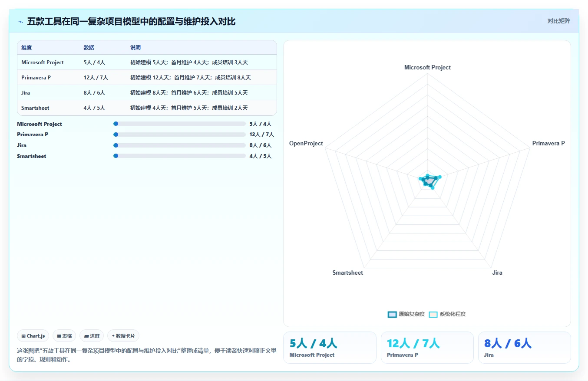The width and height of the screenshot is (588, 381).
Task: Click Smartsheet radar axis label
Action: point(347,273)
